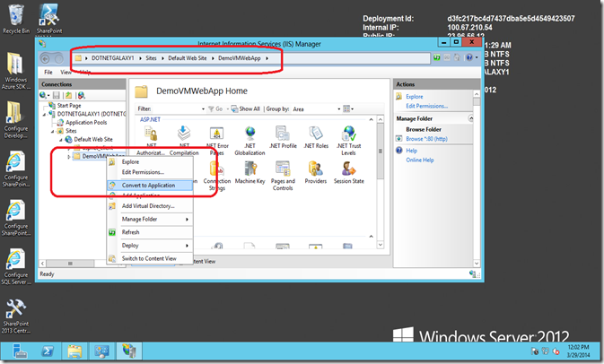Collapse the Manage Folder section in Actions
Image resolution: width=604 pixels, height=364 pixels.
[470, 118]
